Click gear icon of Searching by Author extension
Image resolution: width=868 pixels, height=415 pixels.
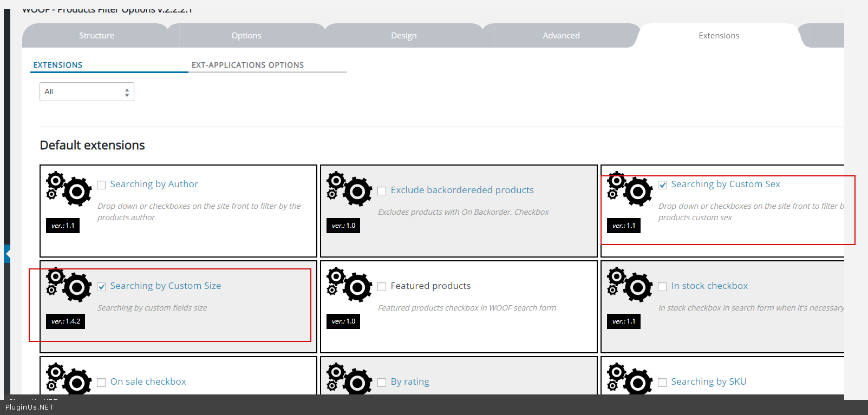coord(69,189)
